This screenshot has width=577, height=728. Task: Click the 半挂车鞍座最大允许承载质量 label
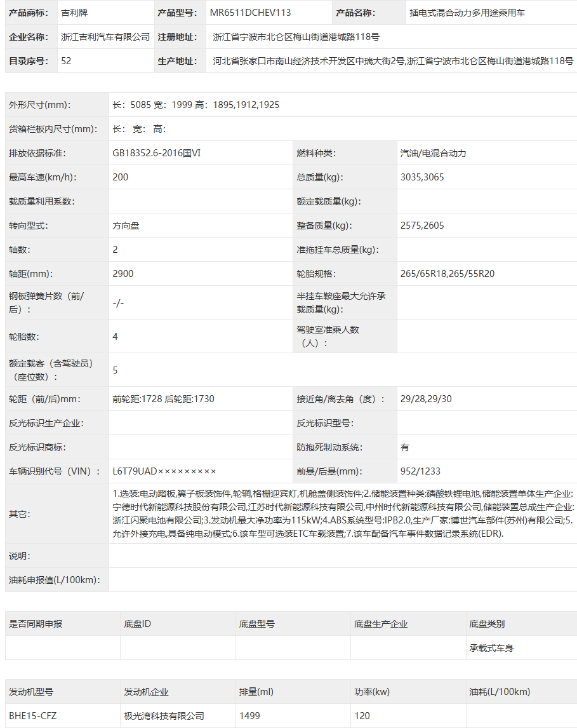(x=342, y=303)
